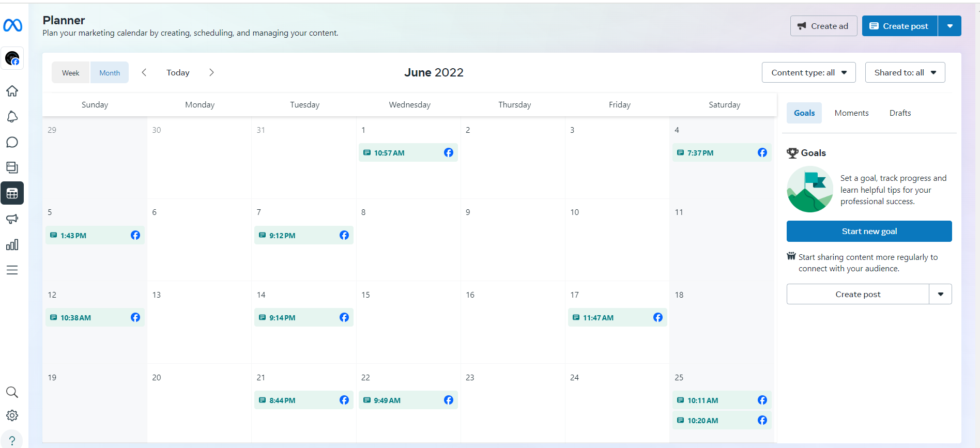Click Facebook icon on 11:47 AM post

click(x=658, y=317)
